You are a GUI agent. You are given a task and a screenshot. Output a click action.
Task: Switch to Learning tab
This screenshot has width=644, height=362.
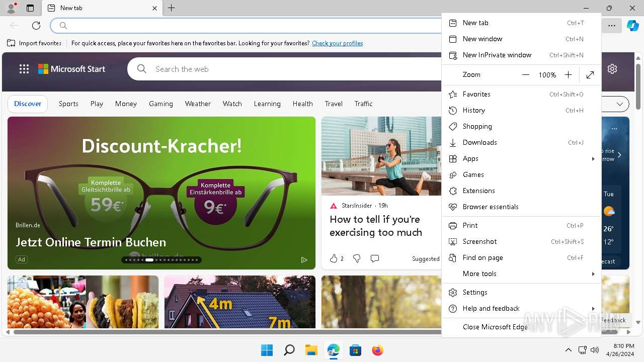pos(267,104)
